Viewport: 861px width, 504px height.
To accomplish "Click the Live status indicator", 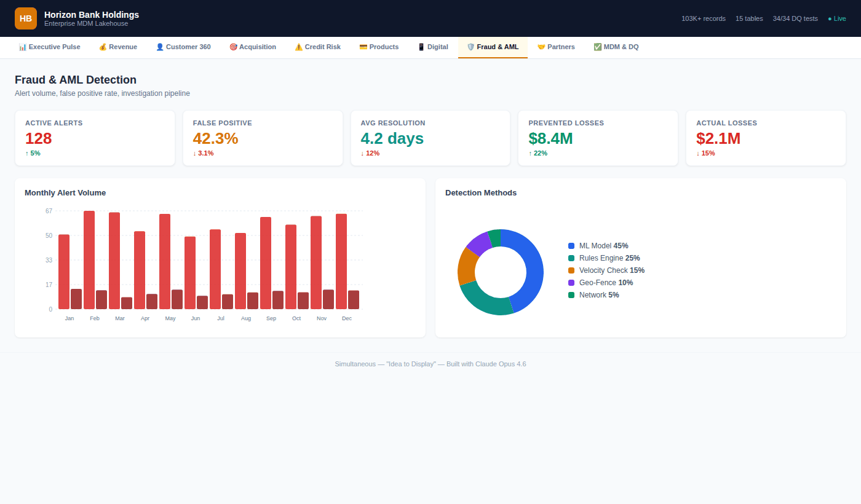I will pos(836,18).
